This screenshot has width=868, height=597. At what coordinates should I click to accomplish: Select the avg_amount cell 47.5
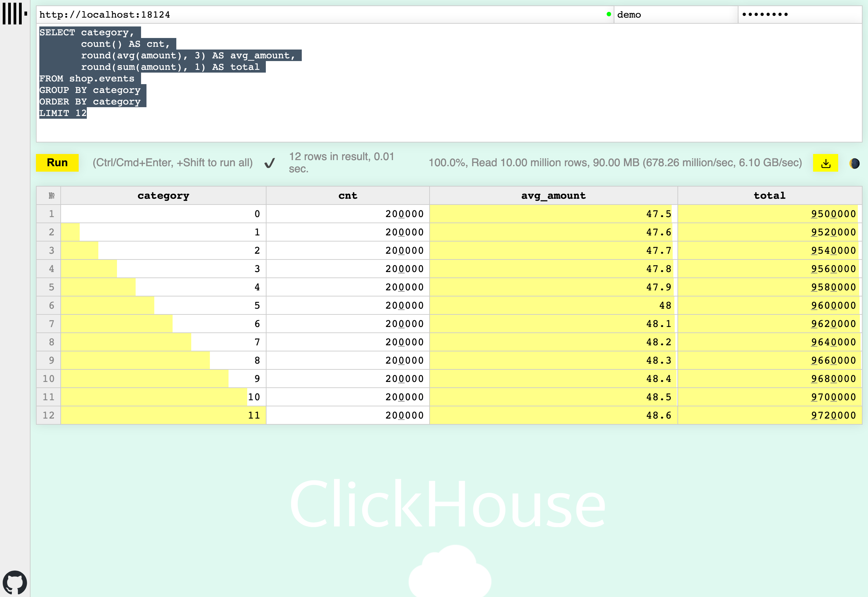click(x=554, y=214)
